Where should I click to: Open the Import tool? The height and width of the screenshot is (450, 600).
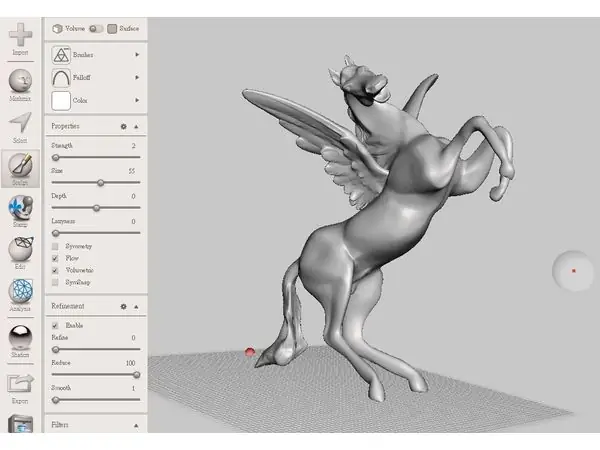pyautogui.click(x=20, y=39)
